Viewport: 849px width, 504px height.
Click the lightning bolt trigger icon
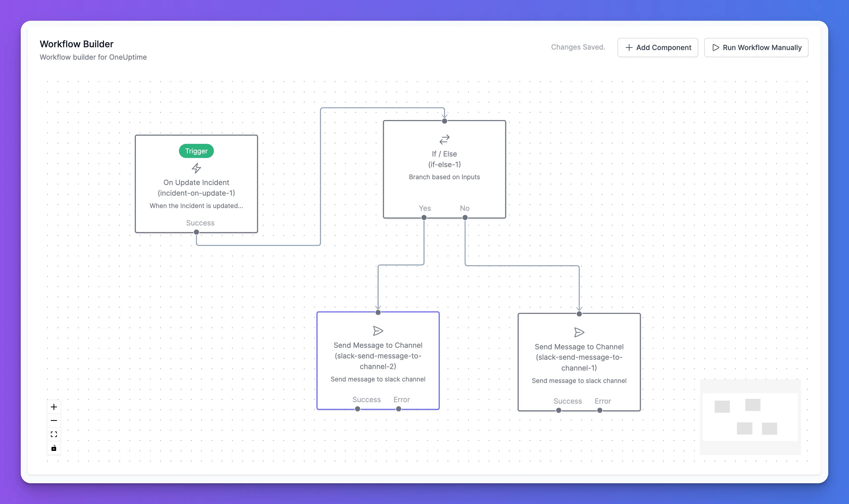click(x=197, y=168)
